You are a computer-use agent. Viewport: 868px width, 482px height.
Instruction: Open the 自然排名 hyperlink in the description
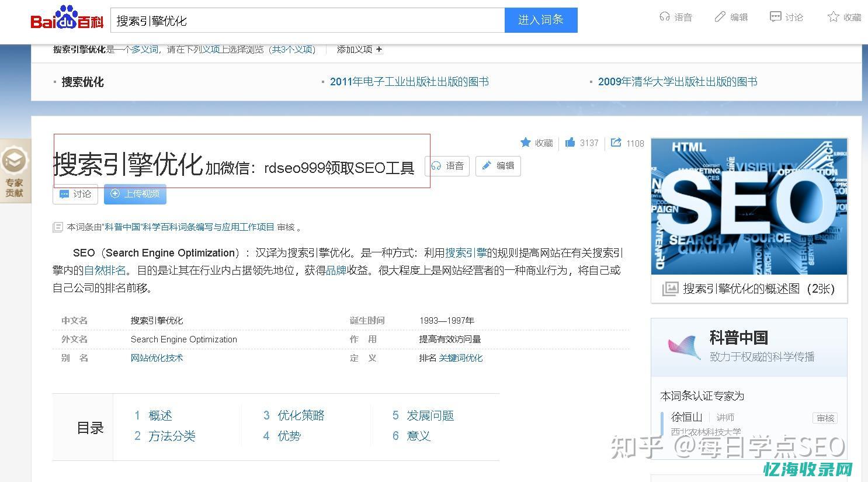[105, 270]
